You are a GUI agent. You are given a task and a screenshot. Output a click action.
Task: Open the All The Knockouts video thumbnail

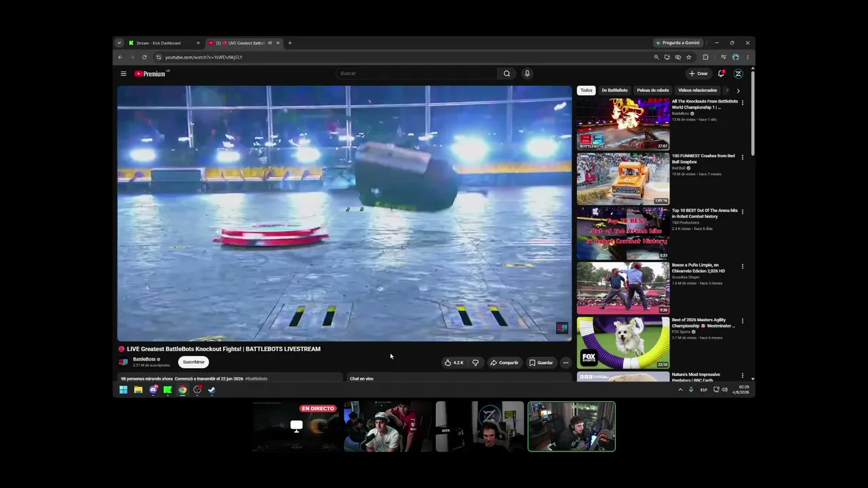click(x=623, y=124)
